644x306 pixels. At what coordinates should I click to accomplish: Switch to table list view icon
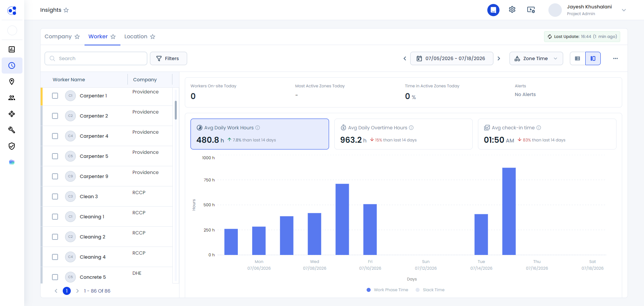[x=577, y=58]
